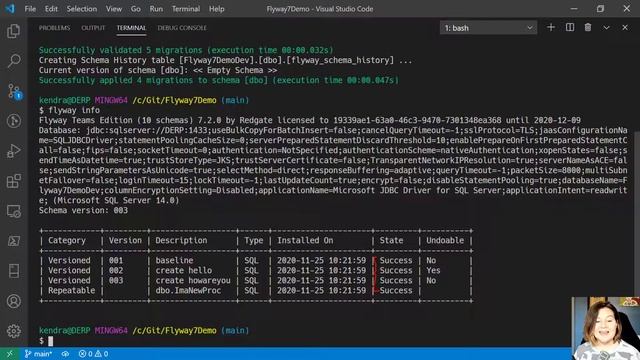Viewport: 640px width, 360px height.
Task: Click the 'State' column header
Action: tap(391, 240)
